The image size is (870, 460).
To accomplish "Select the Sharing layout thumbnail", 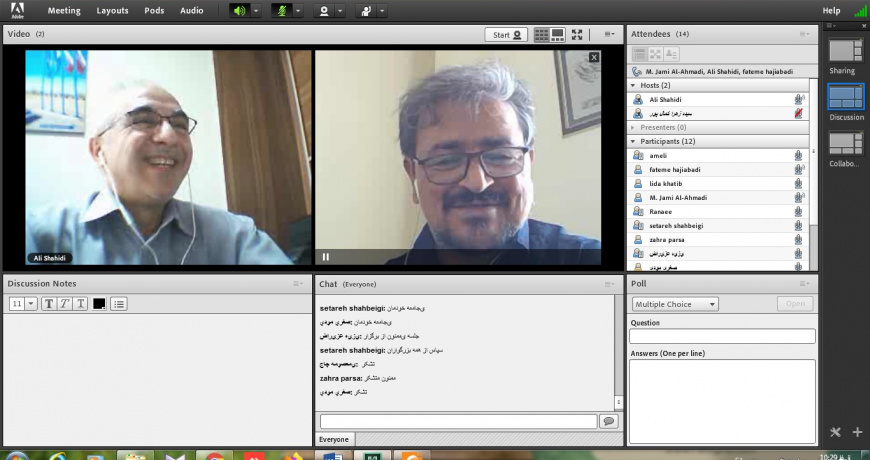I will [846, 50].
